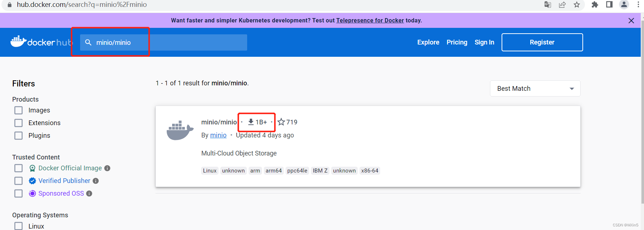
Task: Open the Telepresence for Docker link
Action: click(370, 21)
